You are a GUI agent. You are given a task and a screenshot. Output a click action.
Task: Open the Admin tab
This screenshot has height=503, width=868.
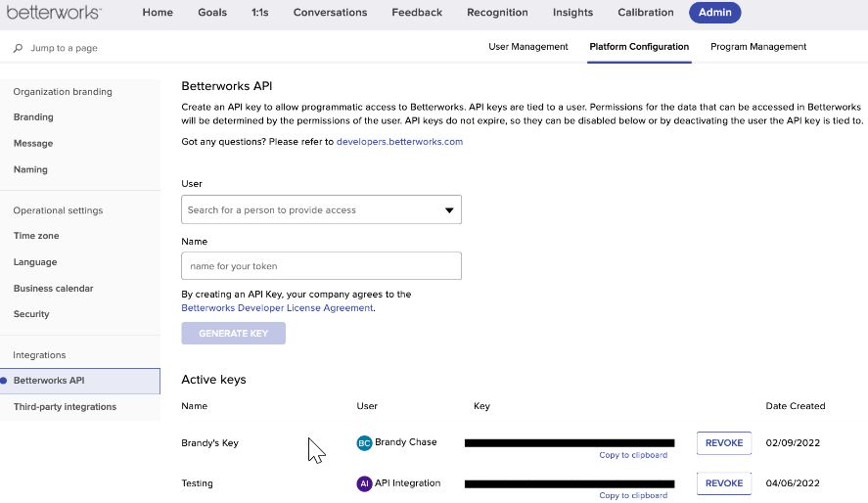tap(714, 12)
